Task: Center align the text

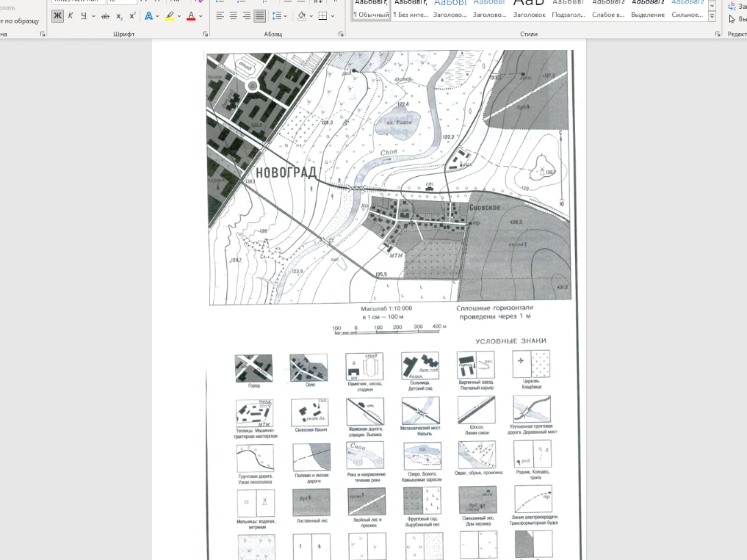Action: 233,15
